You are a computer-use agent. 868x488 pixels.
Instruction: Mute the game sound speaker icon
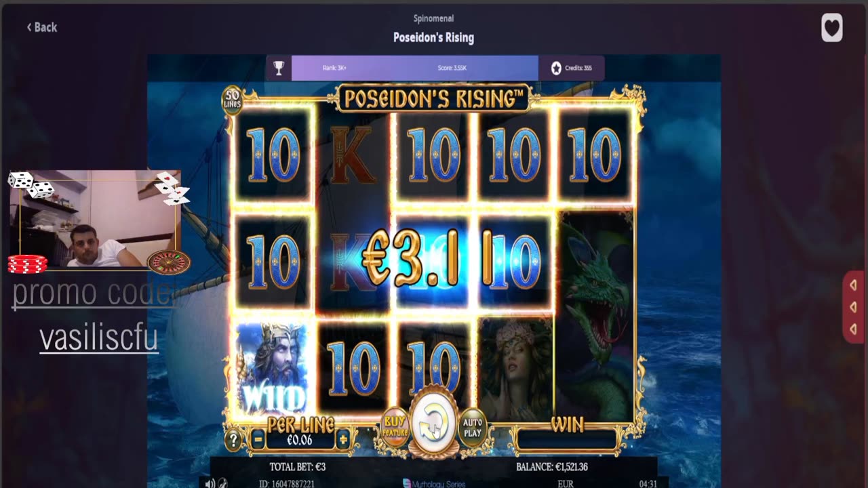[x=210, y=483]
